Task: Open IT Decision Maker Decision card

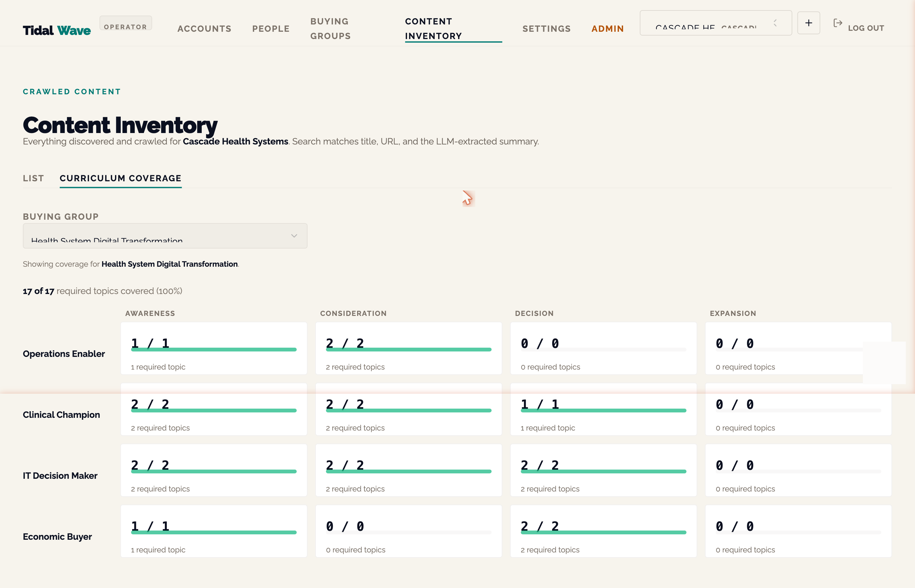Action: point(603,470)
